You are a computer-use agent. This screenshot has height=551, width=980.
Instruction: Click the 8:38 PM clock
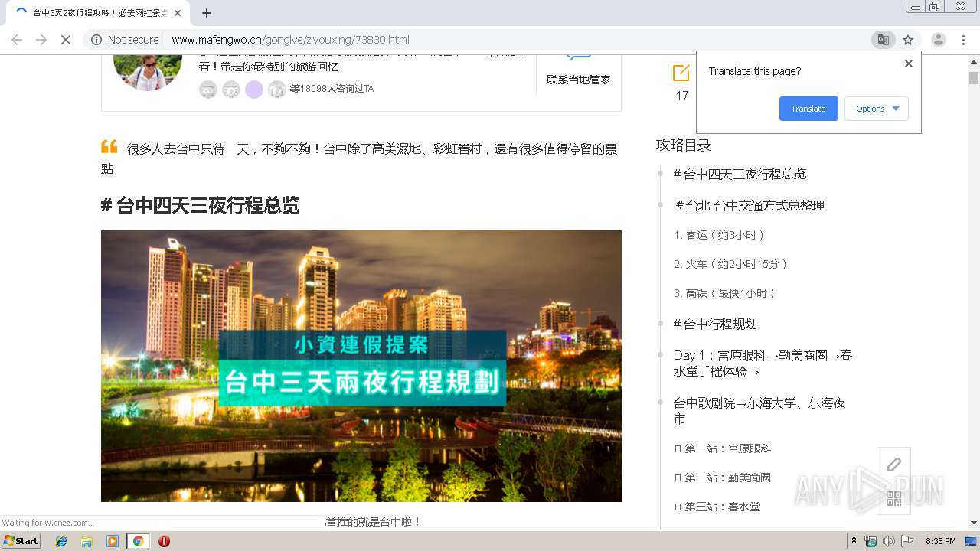click(940, 541)
